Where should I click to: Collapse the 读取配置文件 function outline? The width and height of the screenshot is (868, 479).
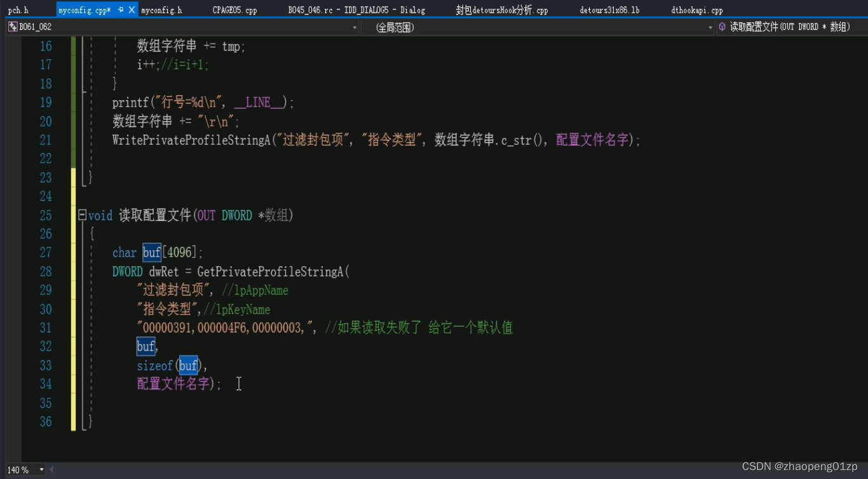(82, 215)
